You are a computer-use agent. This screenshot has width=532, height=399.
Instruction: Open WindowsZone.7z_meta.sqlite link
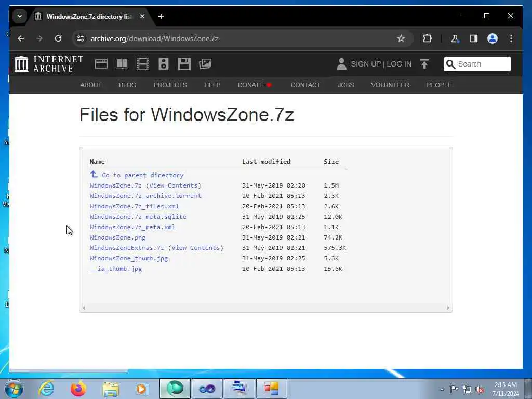tap(138, 217)
